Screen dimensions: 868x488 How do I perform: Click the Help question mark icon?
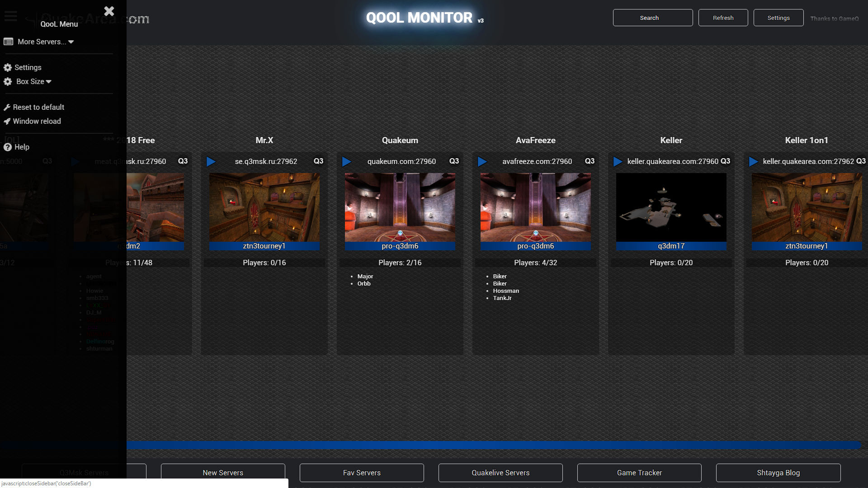point(8,147)
